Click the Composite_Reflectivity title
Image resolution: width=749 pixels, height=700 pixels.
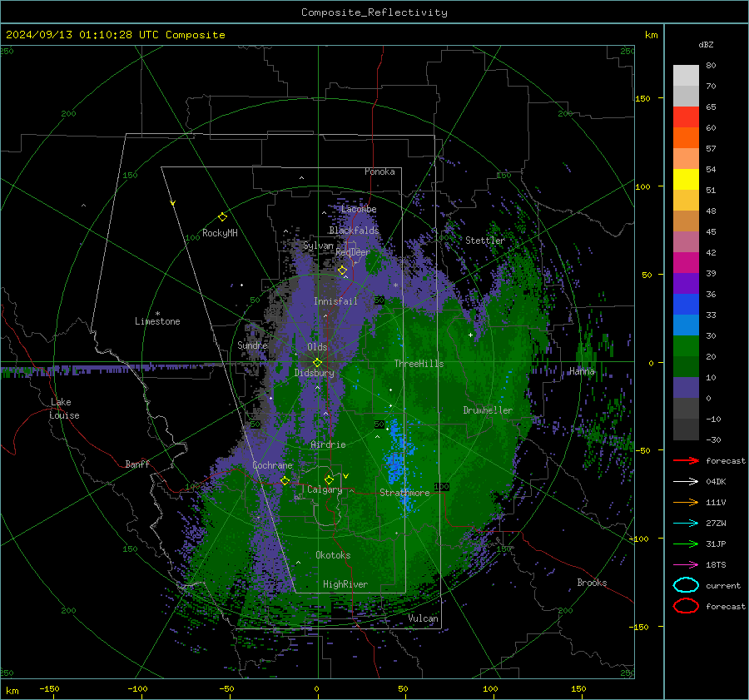[x=374, y=12]
